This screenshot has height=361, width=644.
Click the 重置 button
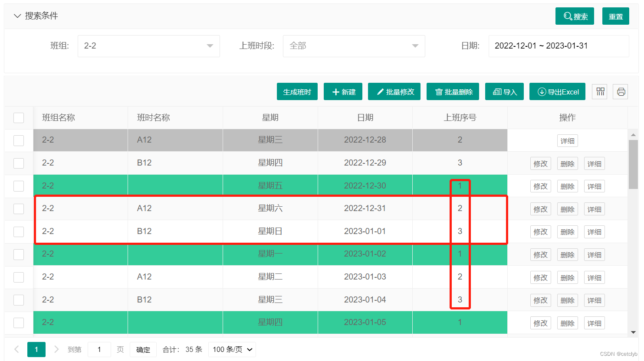615,16
